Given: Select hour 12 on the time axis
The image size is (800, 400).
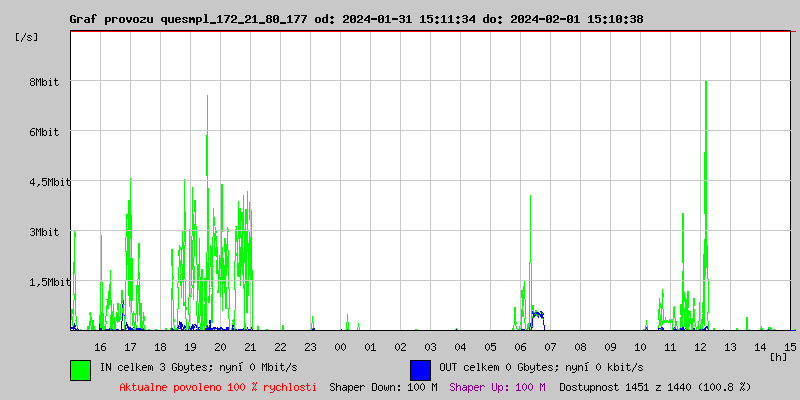Looking at the screenshot, I should click(701, 347).
